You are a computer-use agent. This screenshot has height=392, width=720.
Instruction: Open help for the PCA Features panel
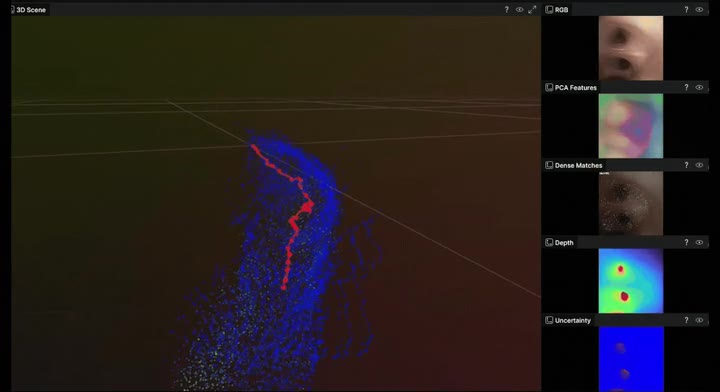(x=686, y=87)
